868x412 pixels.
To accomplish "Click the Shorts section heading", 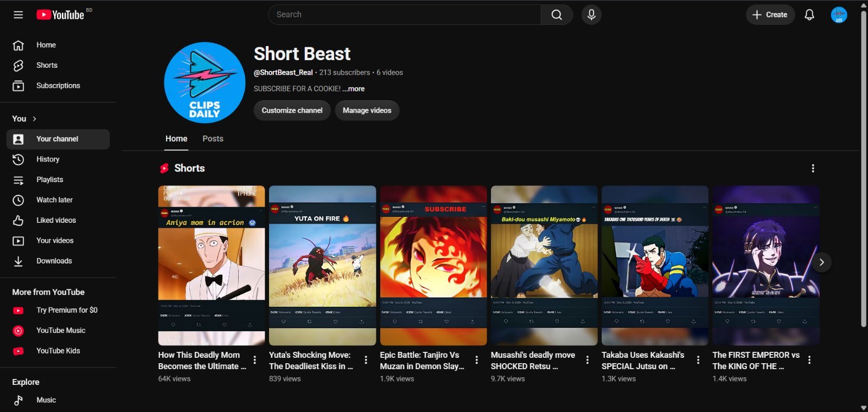I will (189, 169).
